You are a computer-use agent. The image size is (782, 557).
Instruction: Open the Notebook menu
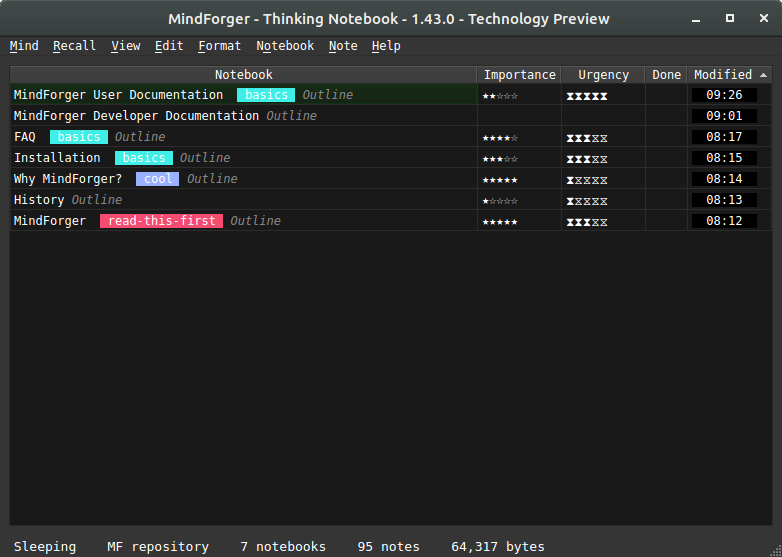point(285,46)
